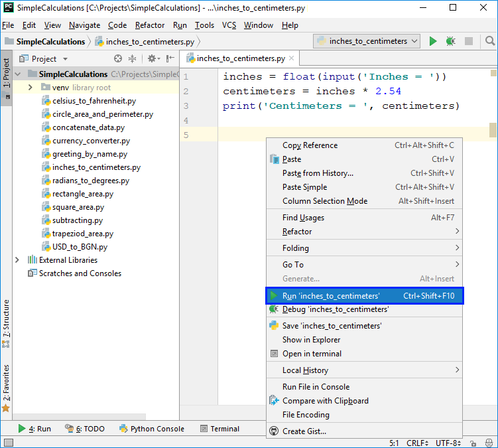Click the Project panel settings gear icon
The height and width of the screenshot is (448, 498).
click(x=151, y=58)
